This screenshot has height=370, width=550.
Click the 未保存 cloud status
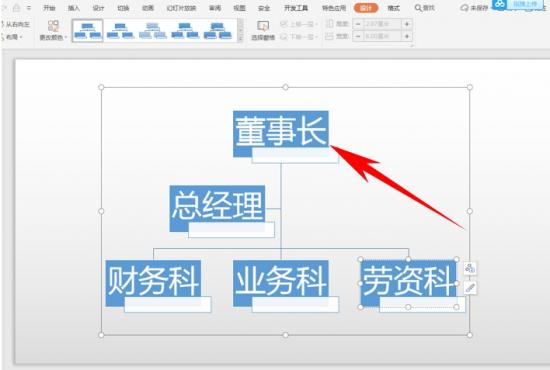click(474, 8)
